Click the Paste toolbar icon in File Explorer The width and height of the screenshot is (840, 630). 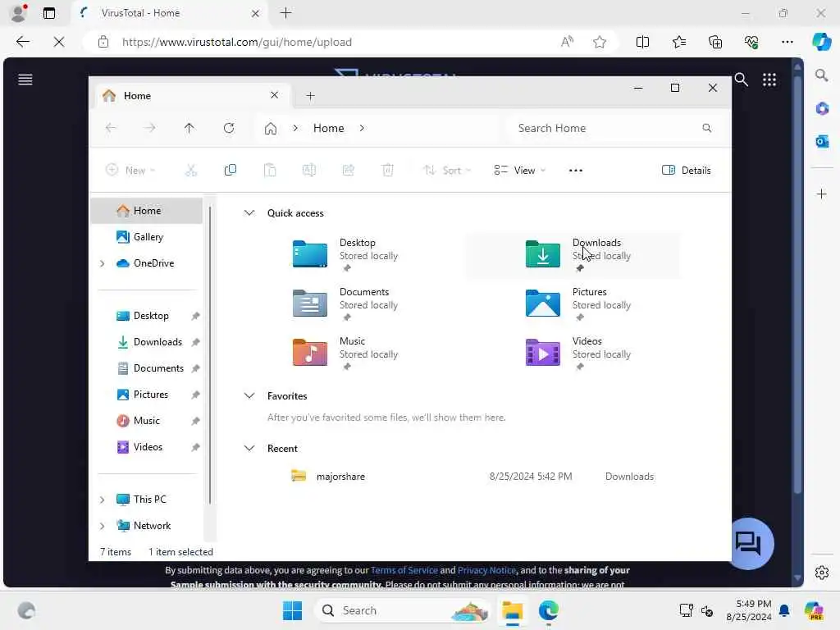click(x=270, y=171)
